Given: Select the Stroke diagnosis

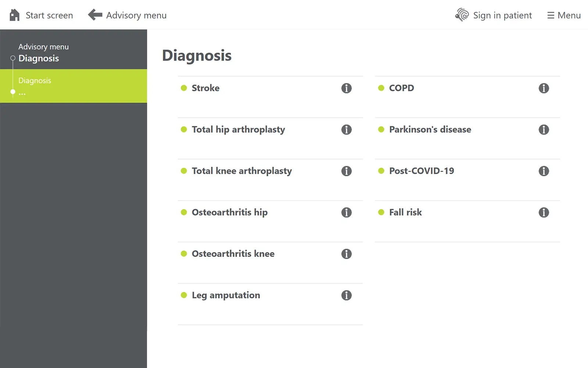Looking at the screenshot, I should coord(205,88).
